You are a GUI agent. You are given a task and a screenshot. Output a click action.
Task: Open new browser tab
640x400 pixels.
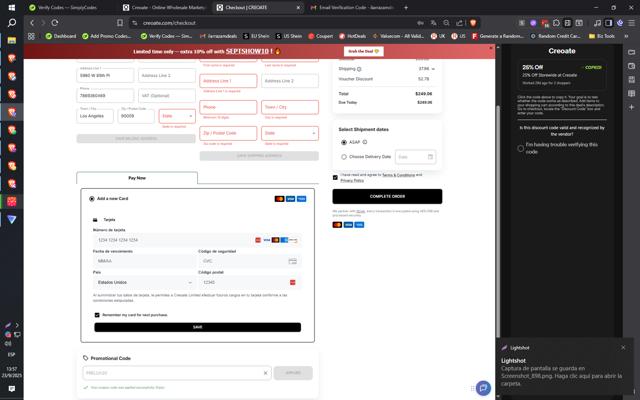(x=406, y=7)
